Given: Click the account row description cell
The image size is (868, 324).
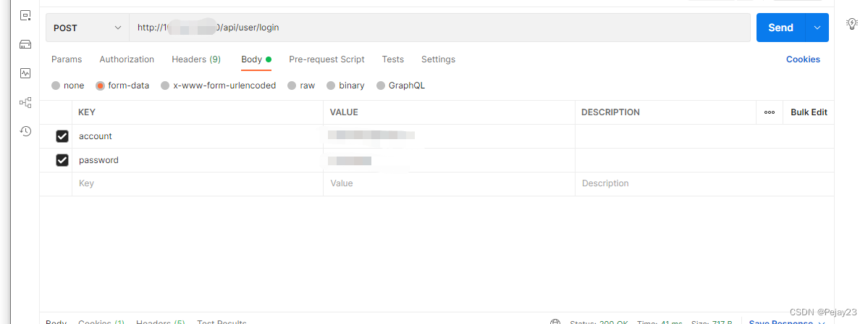Looking at the screenshot, I should click(704, 136).
